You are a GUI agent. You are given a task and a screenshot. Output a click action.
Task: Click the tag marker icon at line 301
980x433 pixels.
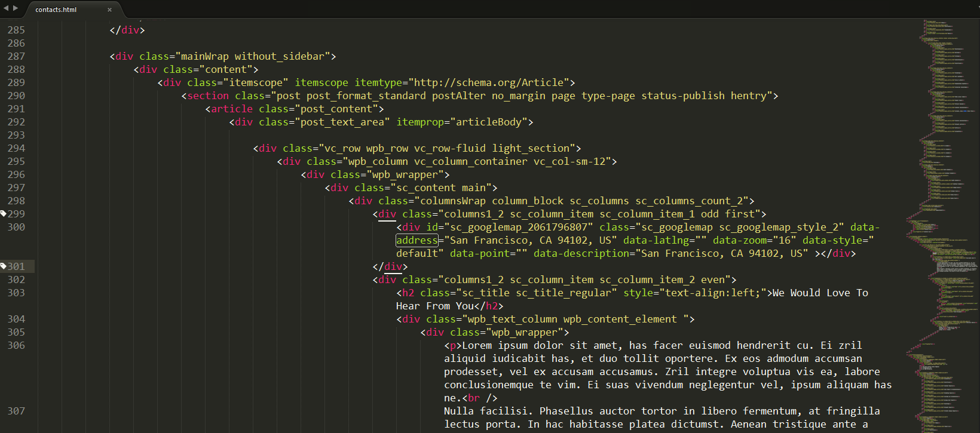click(x=3, y=266)
